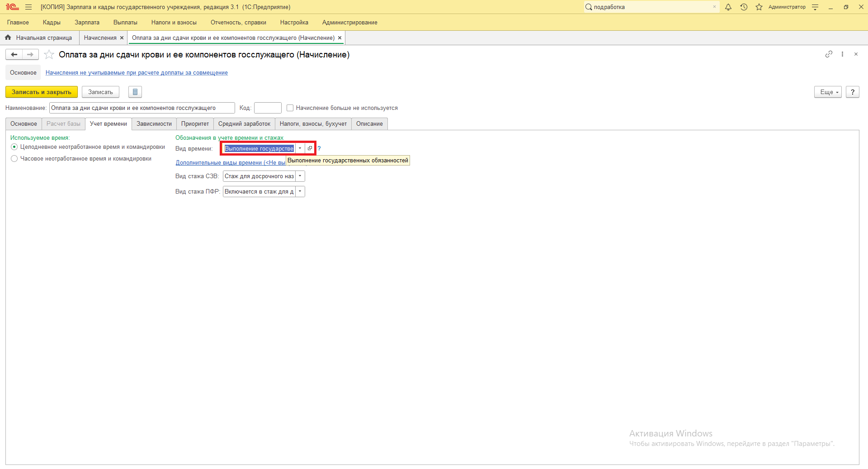The image size is (868, 469).
Task: Click the magnifier search icon
Action: point(589,7)
